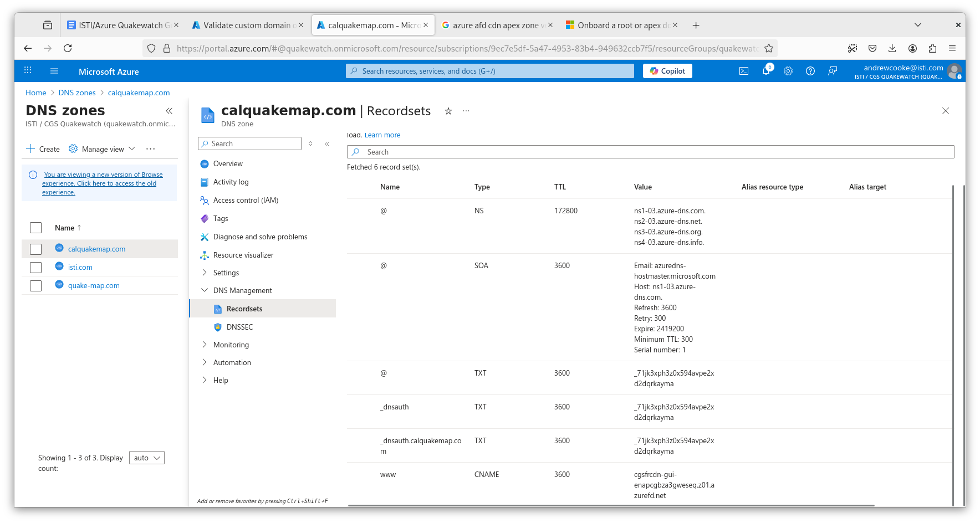Open the Azure help question mark
Image resolution: width=980 pixels, height=523 pixels.
[x=810, y=71]
